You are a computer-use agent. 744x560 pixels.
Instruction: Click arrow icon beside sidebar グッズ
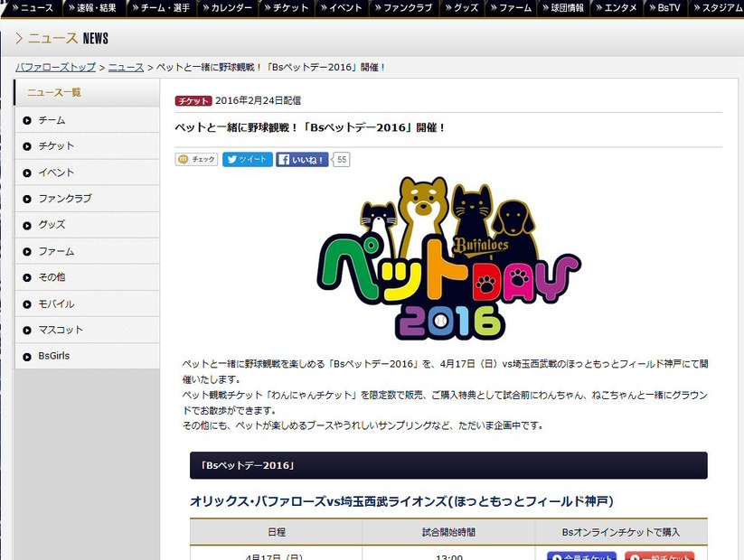coord(27,226)
